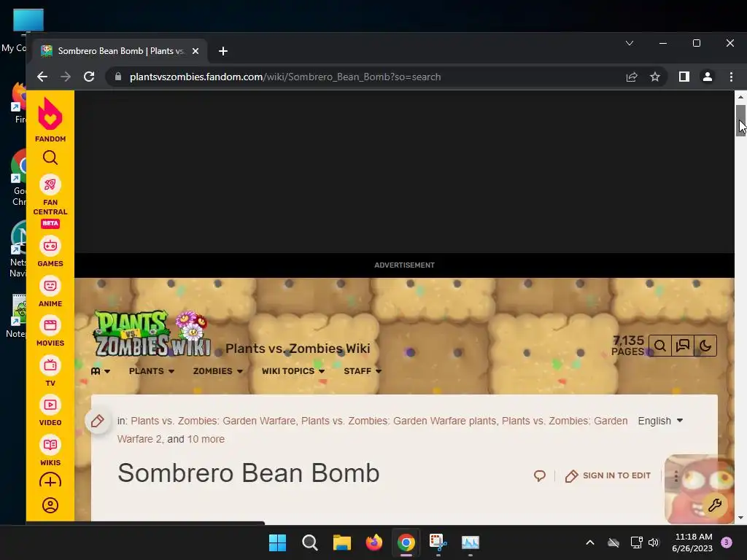The image size is (747, 560).
Task: Expand the ZOMBIES navigation menu
Action: click(217, 371)
